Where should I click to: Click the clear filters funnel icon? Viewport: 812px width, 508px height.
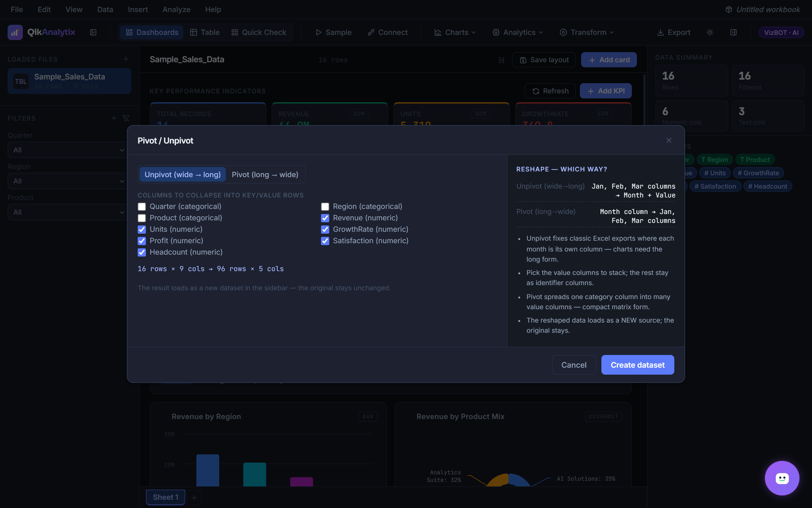coord(126,118)
